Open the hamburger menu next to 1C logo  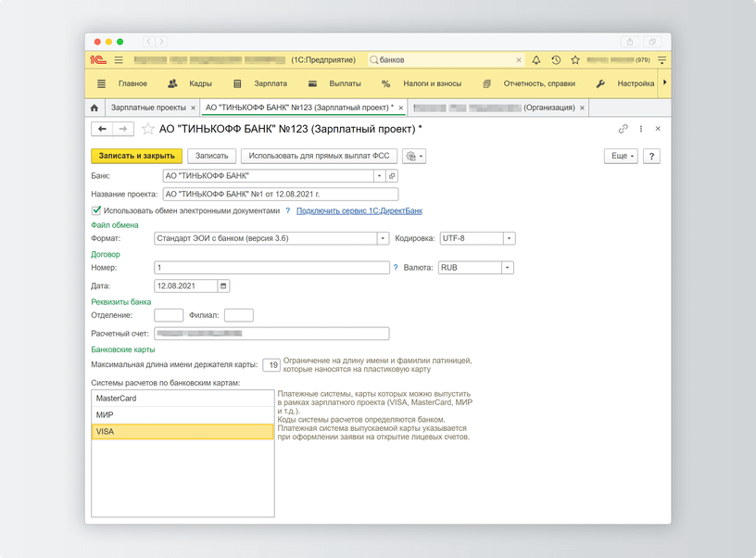[119, 60]
